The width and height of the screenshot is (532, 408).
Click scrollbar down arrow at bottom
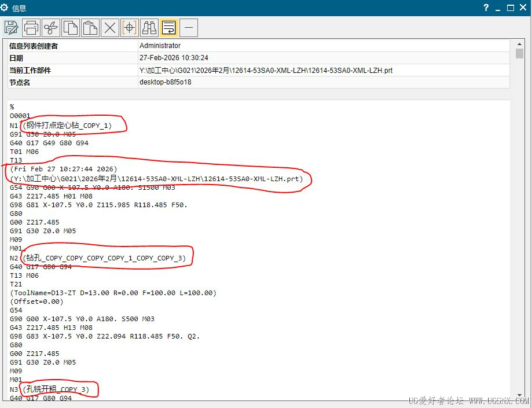tap(519, 395)
